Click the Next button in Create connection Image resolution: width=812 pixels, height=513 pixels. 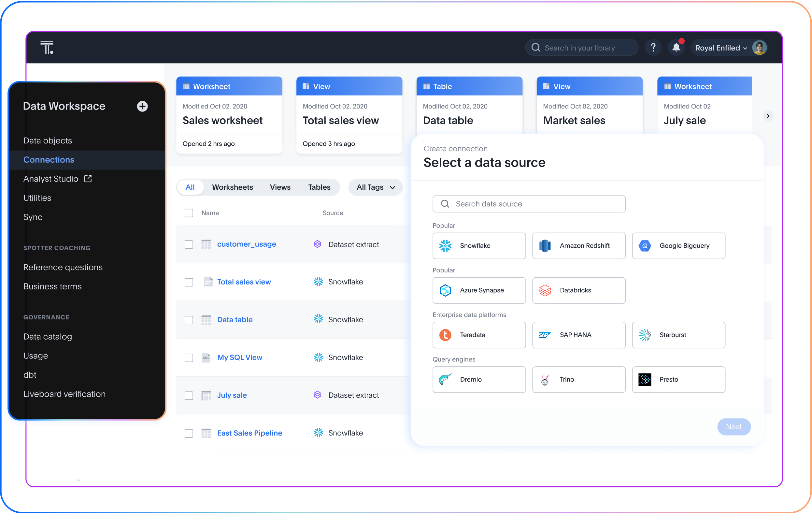(734, 427)
